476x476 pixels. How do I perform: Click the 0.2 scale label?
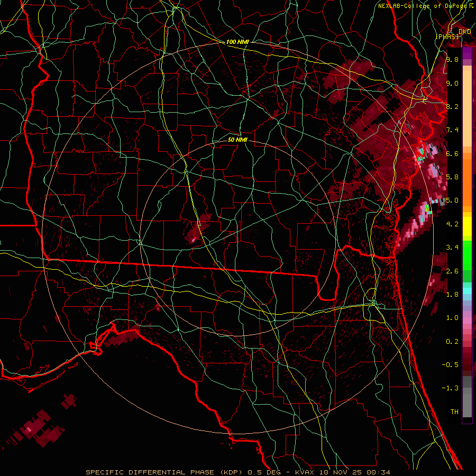coord(452,342)
